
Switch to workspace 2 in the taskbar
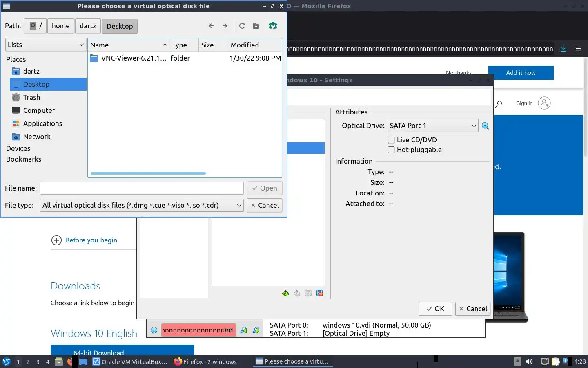pos(28,361)
